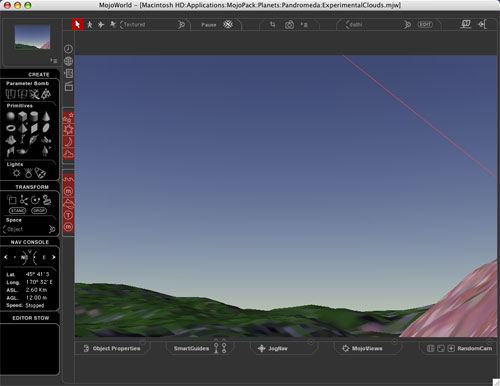Viewport: 500px width, 386px height.
Task: Open the moon editor icon
Action: tap(68, 142)
